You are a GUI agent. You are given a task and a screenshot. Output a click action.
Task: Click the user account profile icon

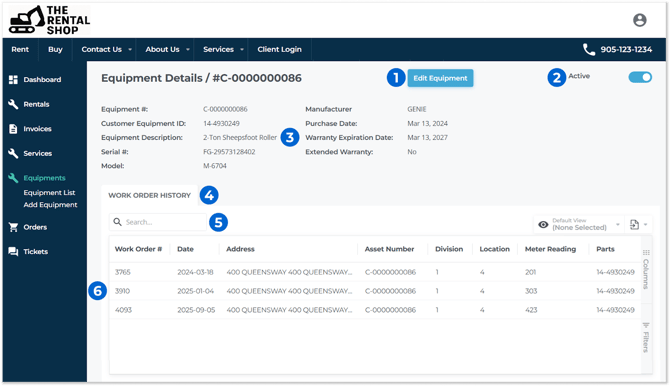point(639,20)
